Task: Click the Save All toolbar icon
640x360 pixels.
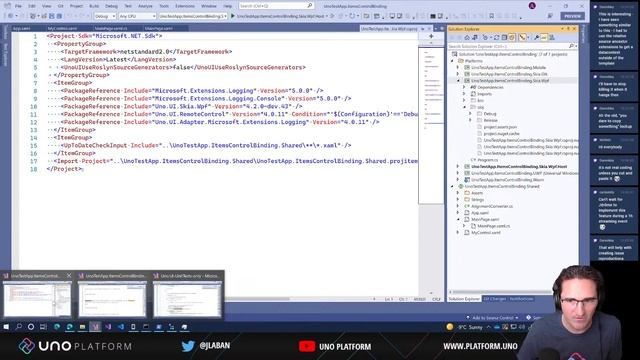Action: pos(59,16)
